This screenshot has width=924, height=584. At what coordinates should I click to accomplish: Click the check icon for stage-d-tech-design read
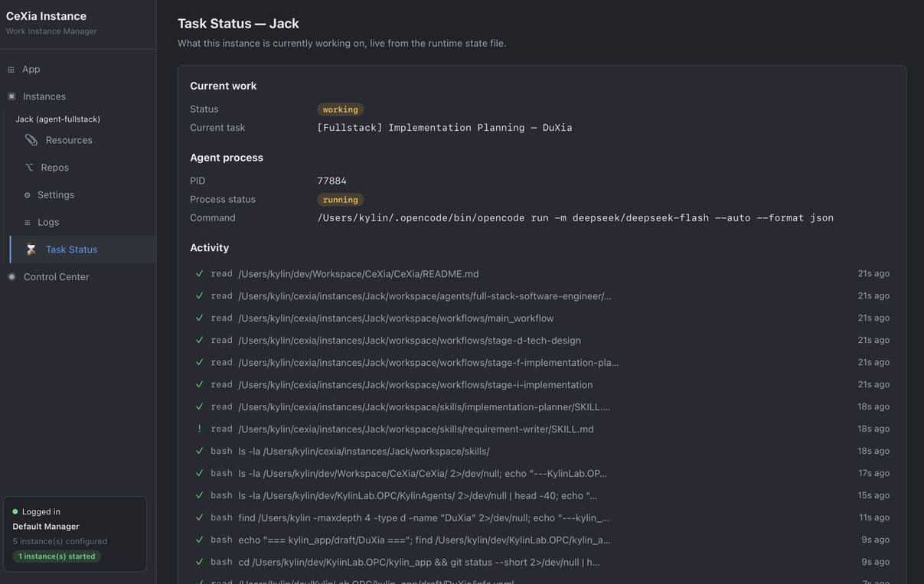tap(199, 340)
